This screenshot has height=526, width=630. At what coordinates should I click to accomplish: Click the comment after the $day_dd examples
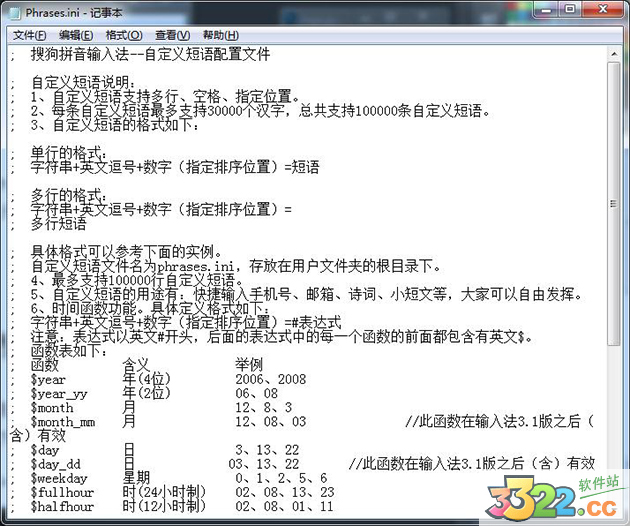tap(472, 464)
